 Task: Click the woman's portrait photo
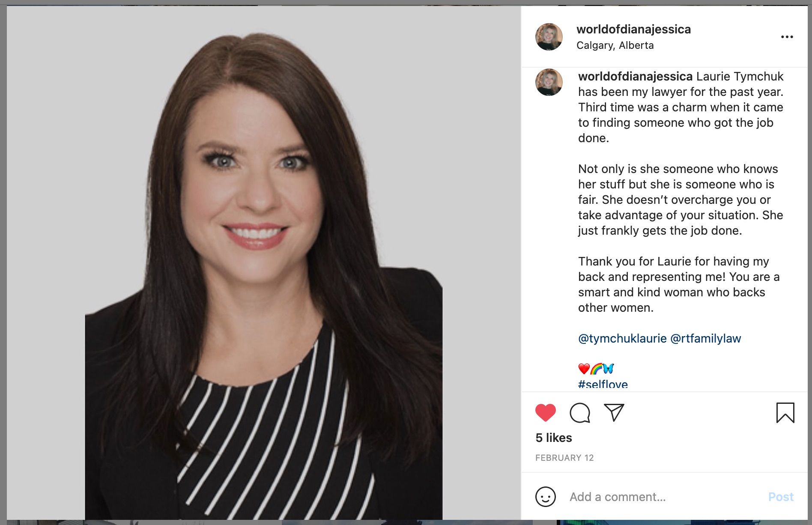click(264, 263)
